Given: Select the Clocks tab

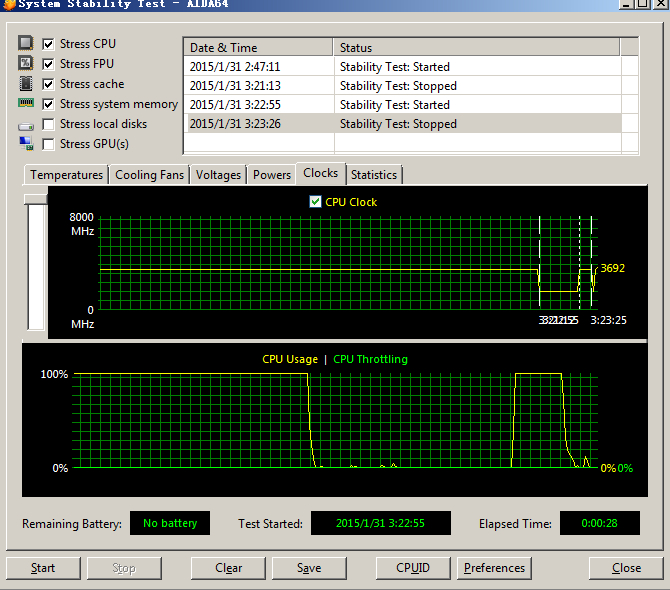Looking at the screenshot, I should tap(320, 173).
